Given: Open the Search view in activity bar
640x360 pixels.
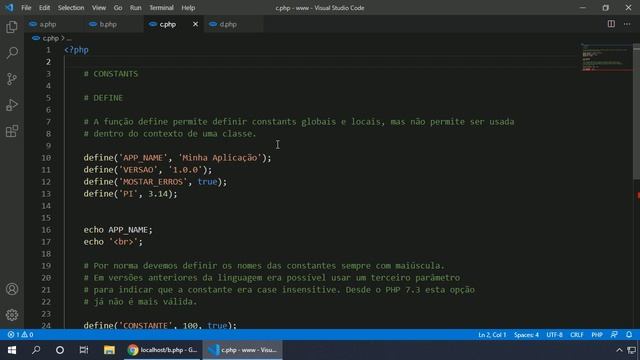Looking at the screenshot, I should (12, 53).
